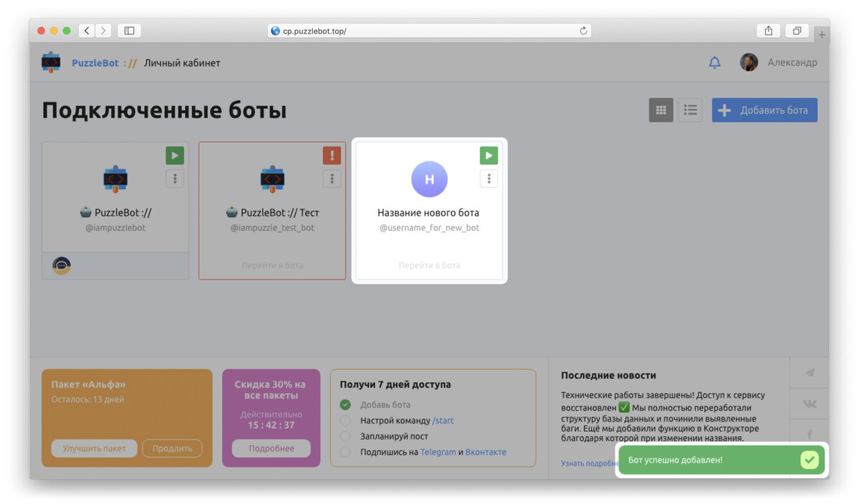This screenshot has height=504, width=861.
Task: Click the 15 : 42 : 37 countdown timer
Action: (x=271, y=425)
